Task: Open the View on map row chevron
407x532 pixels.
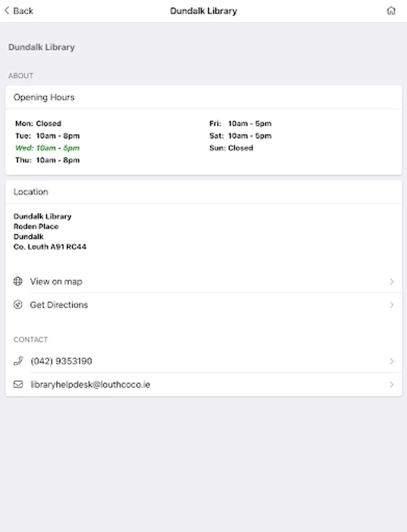Action: tap(392, 282)
